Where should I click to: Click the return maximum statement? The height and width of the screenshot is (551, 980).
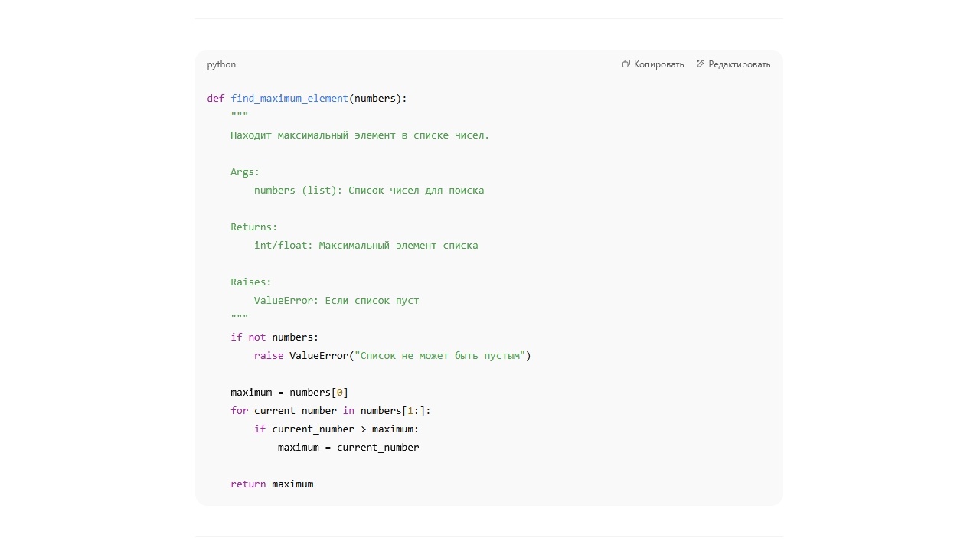[x=271, y=484]
